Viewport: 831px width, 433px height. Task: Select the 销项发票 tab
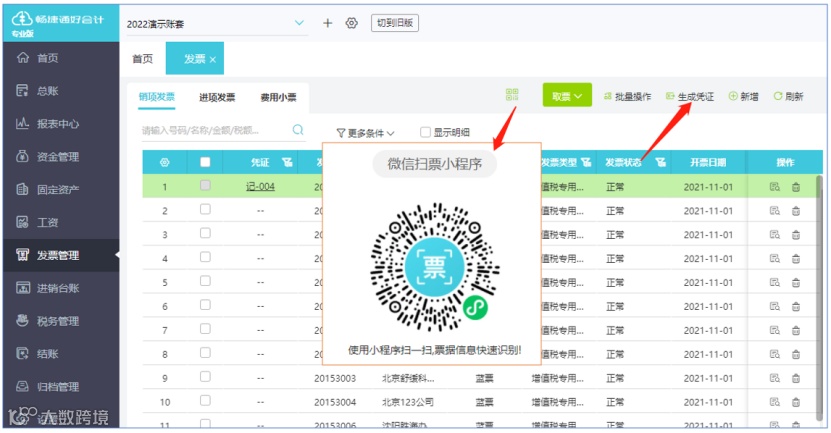pyautogui.click(x=156, y=97)
